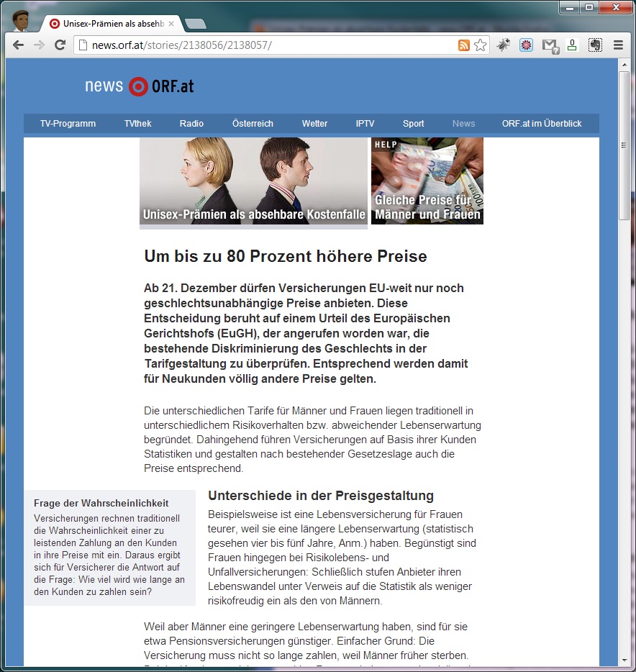Open a new tab with the new-tab button

196,24
